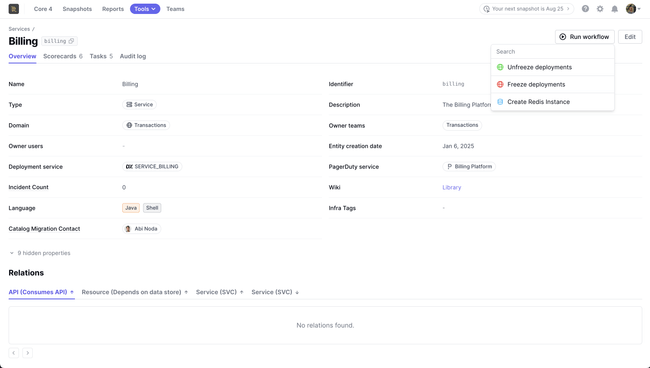This screenshot has height=368, width=650.
Task: Open Teams in navigation
Action: click(175, 9)
